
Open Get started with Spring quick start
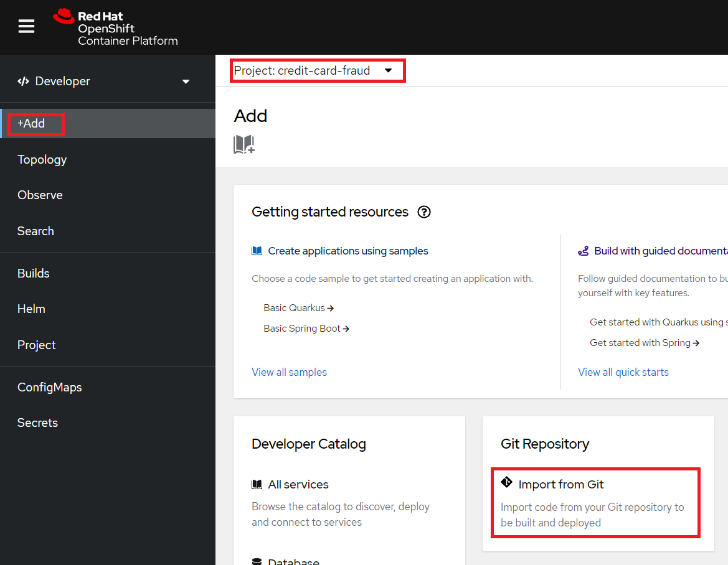coord(645,343)
